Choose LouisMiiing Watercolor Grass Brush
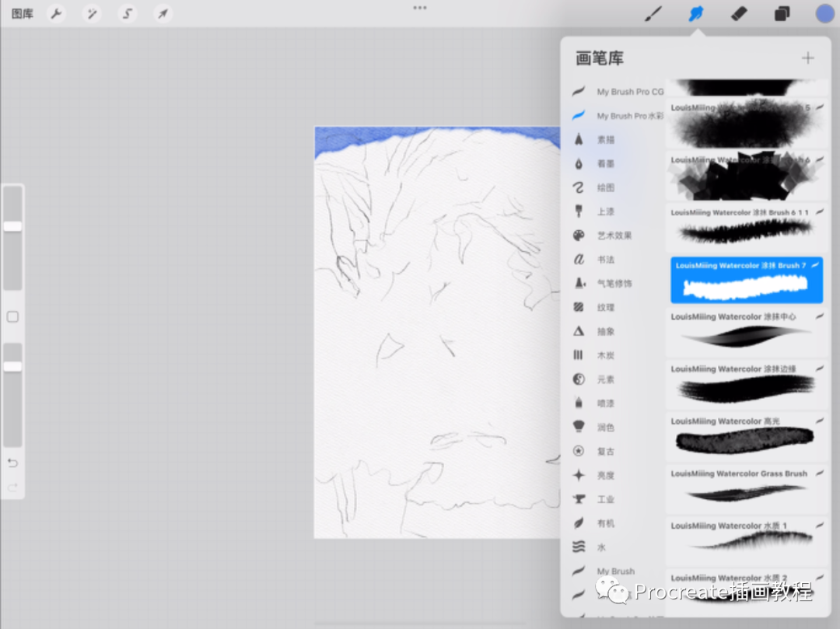840x629 pixels. pyautogui.click(x=747, y=489)
